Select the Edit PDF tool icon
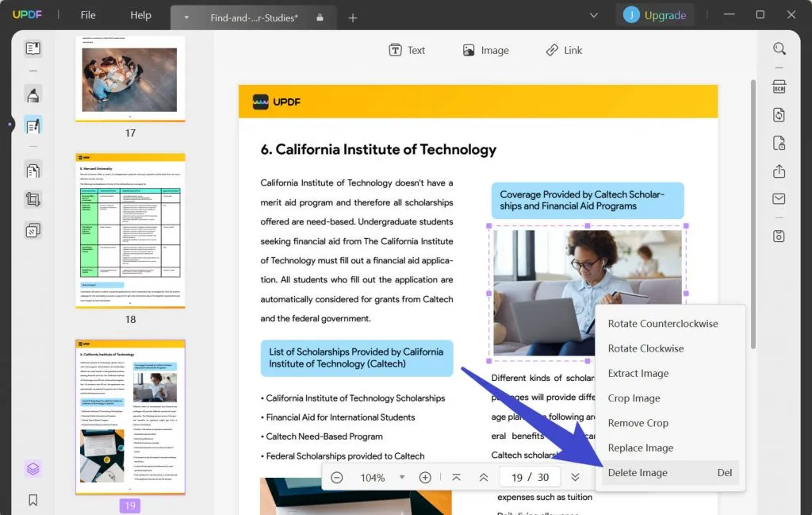Viewport: 812px width, 515px height. [x=33, y=126]
